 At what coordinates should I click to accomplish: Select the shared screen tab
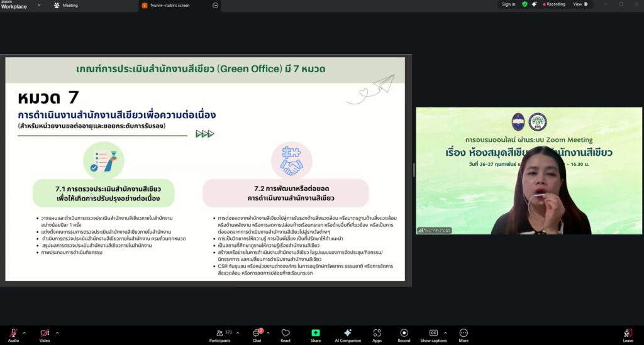point(170,5)
